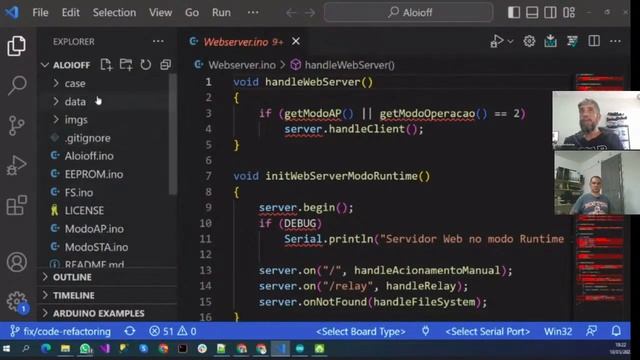Open the Run menu
This screenshot has height=360, width=640.
coord(221,13)
